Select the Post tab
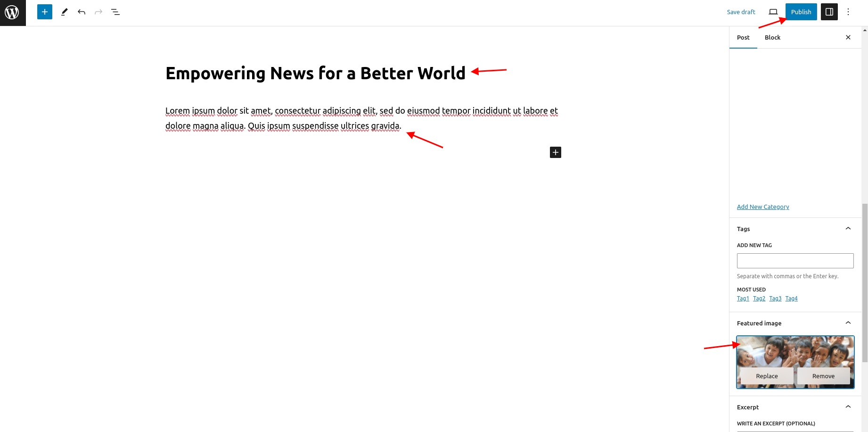 tap(743, 37)
